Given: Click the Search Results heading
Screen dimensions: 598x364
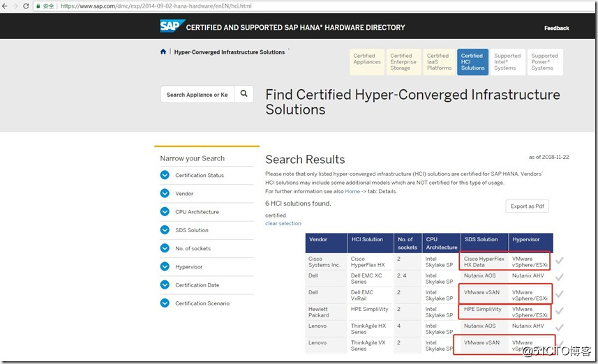Looking at the screenshot, I should tap(305, 159).
